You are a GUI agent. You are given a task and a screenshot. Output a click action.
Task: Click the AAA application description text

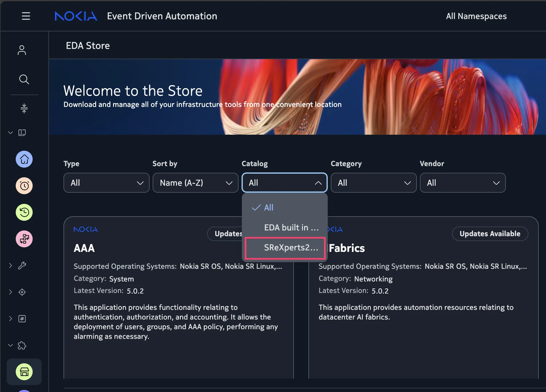176,322
